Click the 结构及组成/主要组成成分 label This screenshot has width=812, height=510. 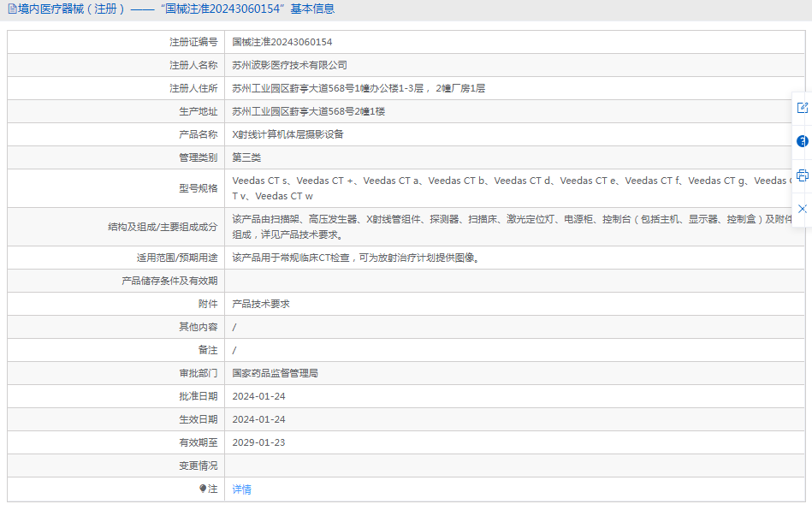click(163, 227)
